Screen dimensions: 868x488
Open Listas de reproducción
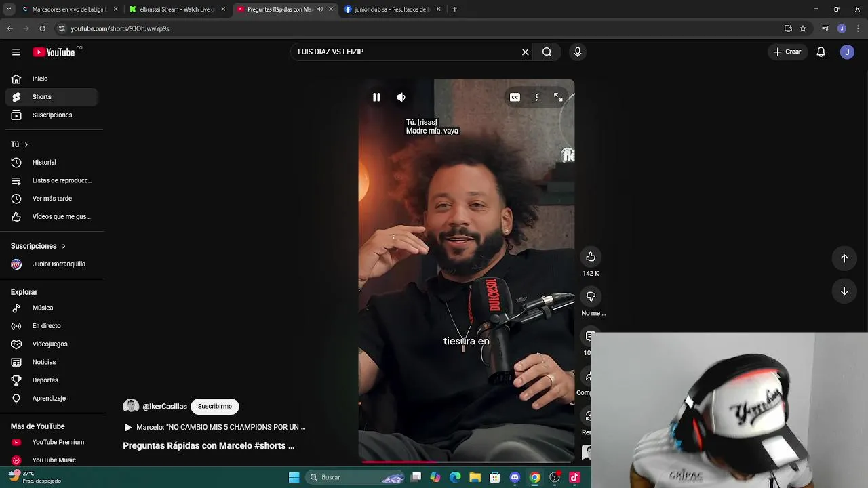tap(52, 180)
